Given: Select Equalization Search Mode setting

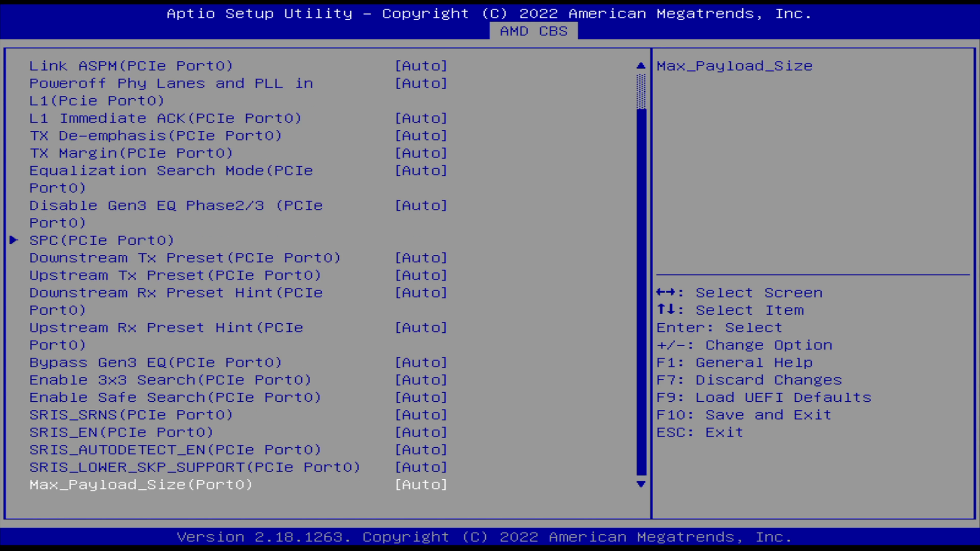Looking at the screenshot, I should [171, 179].
